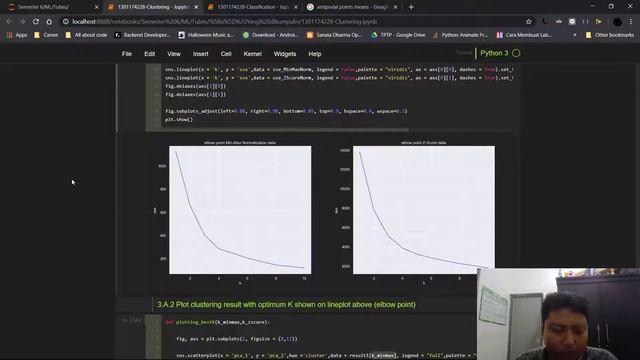Image resolution: width=640 pixels, height=360 pixels.
Task: Switch to the 1301174228-Classification tab
Action: (x=251, y=7)
